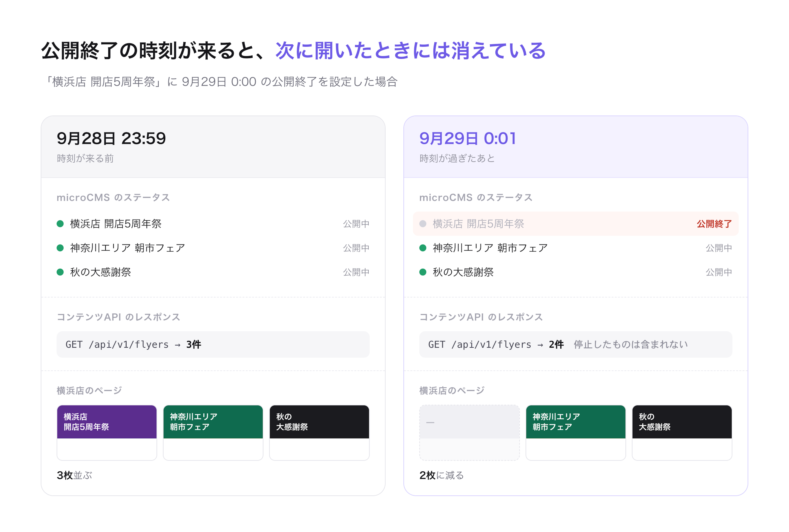Click the 3枚並ぶ caption

[74, 475]
